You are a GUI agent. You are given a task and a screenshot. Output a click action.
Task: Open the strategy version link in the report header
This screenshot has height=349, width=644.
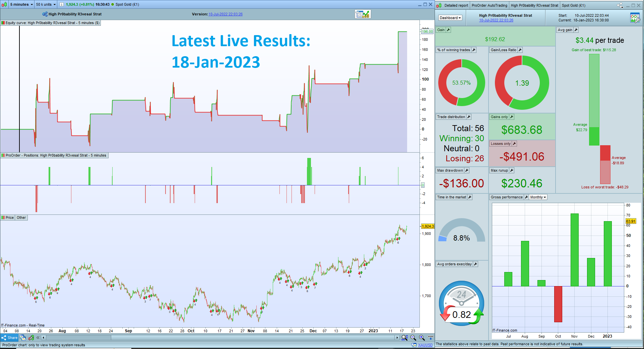[496, 20]
